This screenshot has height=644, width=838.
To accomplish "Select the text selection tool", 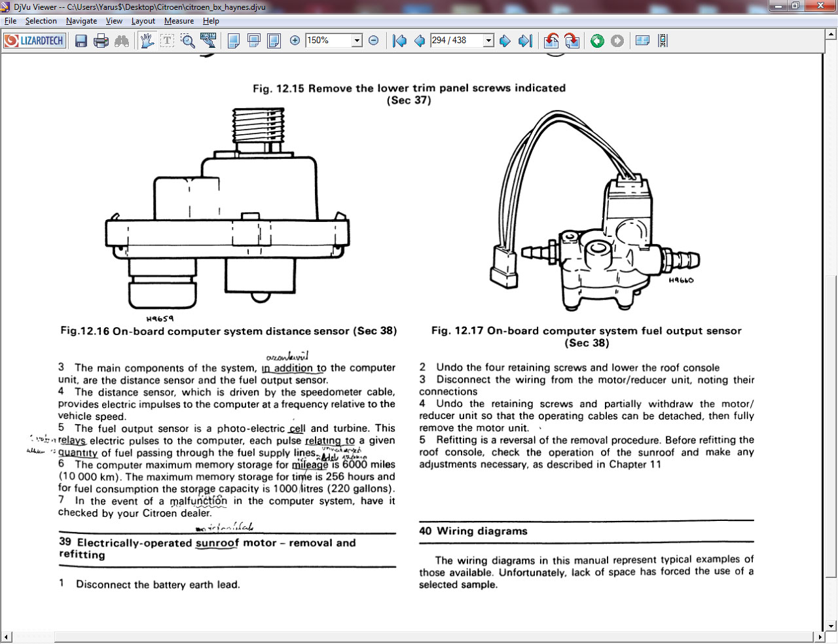I will point(167,41).
